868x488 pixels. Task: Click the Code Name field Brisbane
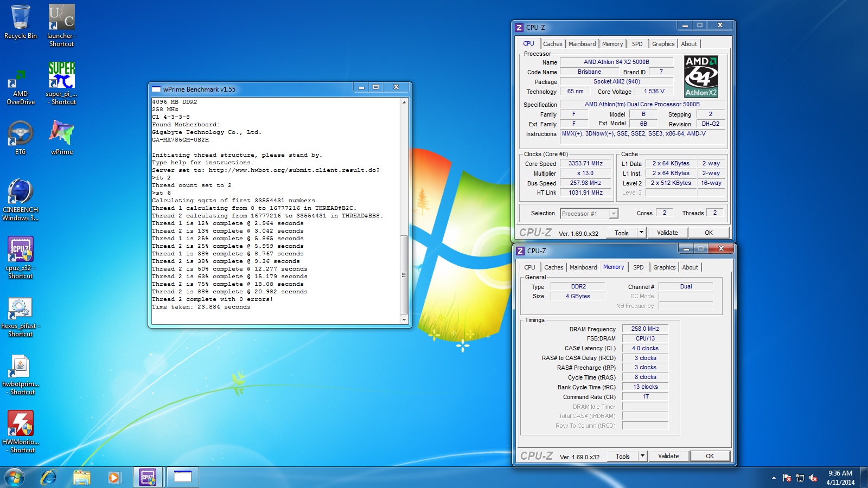589,72
